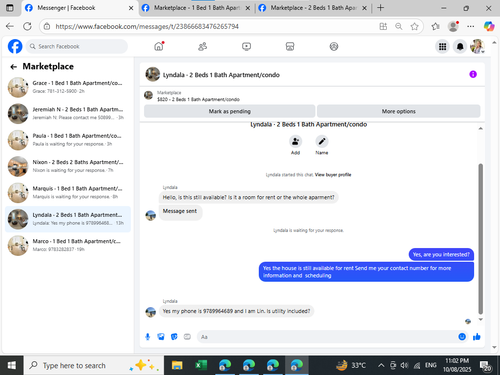Viewport: 500px width, 375px height.
Task: Open the account profile picture menu
Action: 477,46
